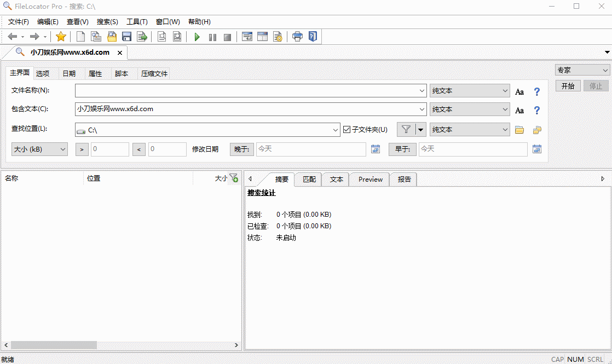Screen dimensions: 612x364
Task: Click the 晚于 date calendar icon
Action: (x=376, y=148)
